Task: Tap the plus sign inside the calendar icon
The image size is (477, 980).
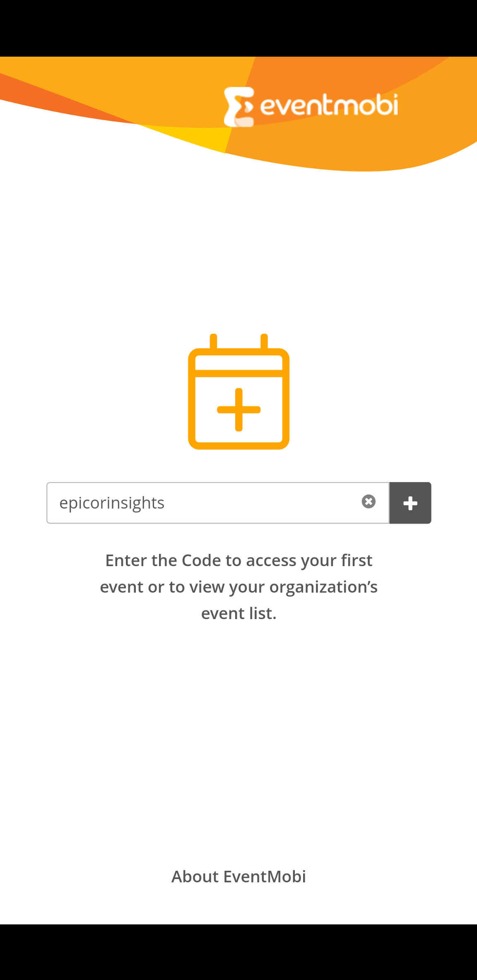Action: pos(239,410)
